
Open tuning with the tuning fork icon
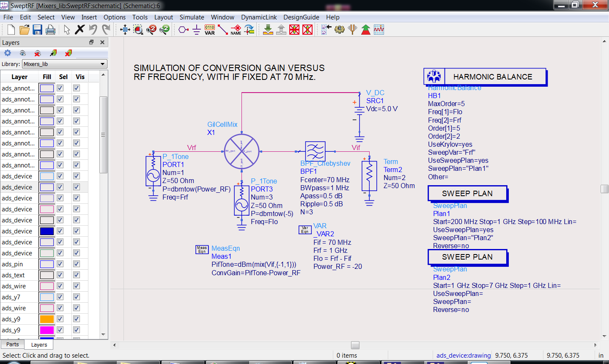click(353, 30)
